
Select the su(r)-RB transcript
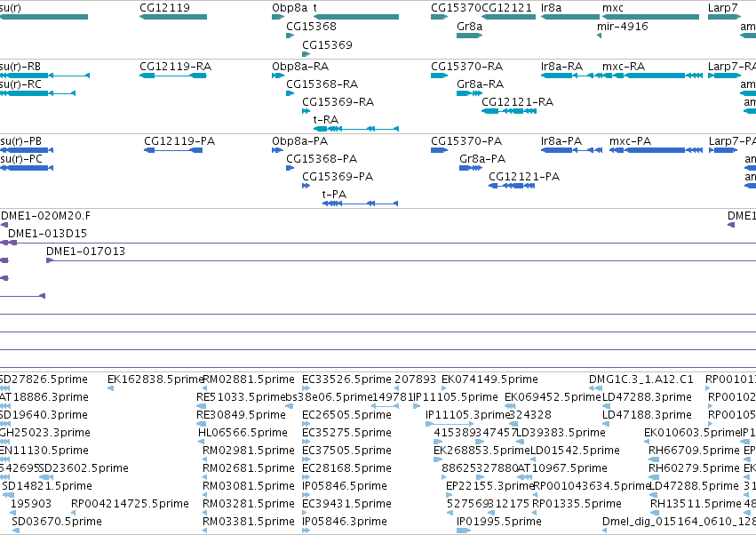(44, 76)
